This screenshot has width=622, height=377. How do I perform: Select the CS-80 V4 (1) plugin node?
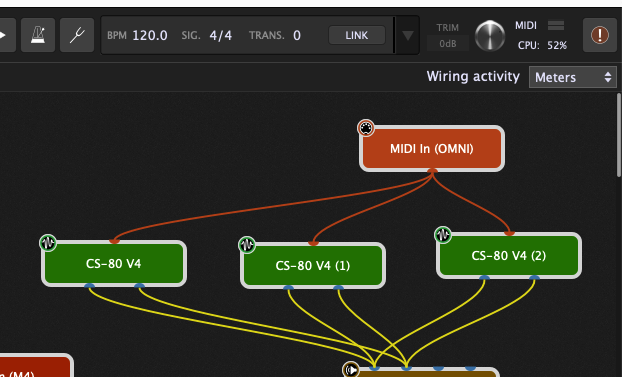point(313,265)
